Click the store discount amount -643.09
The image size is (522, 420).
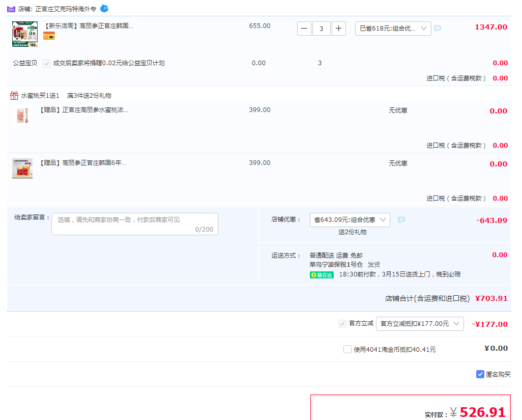point(491,220)
